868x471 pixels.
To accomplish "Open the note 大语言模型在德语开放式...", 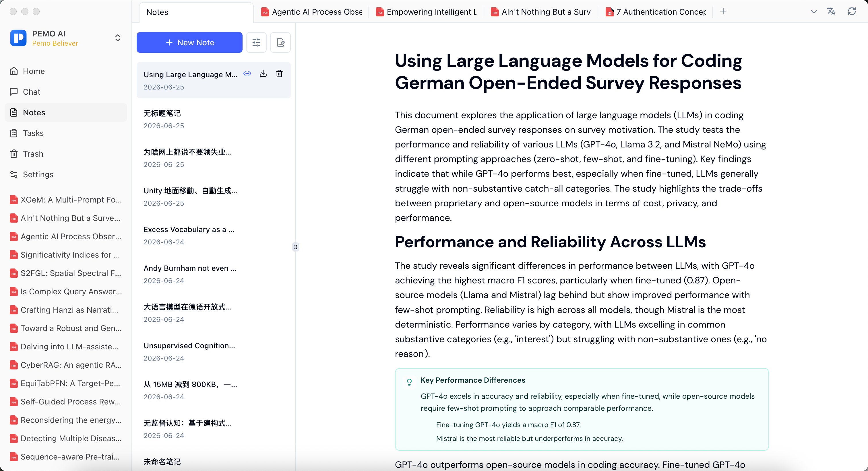I will point(214,313).
